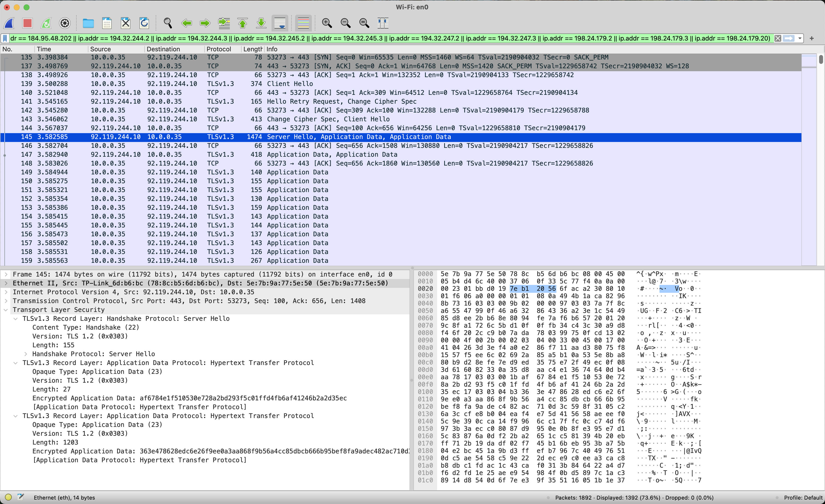Toggle auto-scroll during live capture
825x504 pixels.
pyautogui.click(x=280, y=23)
